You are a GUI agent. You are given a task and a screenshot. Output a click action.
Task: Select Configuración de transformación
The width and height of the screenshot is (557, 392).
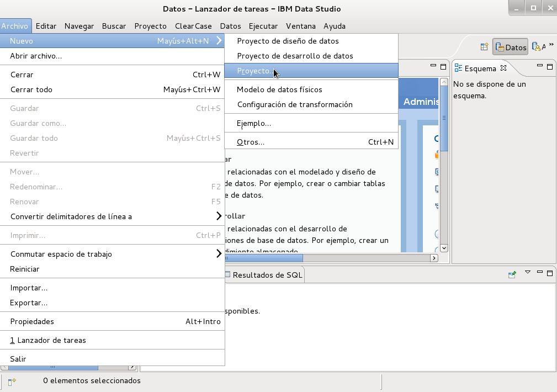311,104
